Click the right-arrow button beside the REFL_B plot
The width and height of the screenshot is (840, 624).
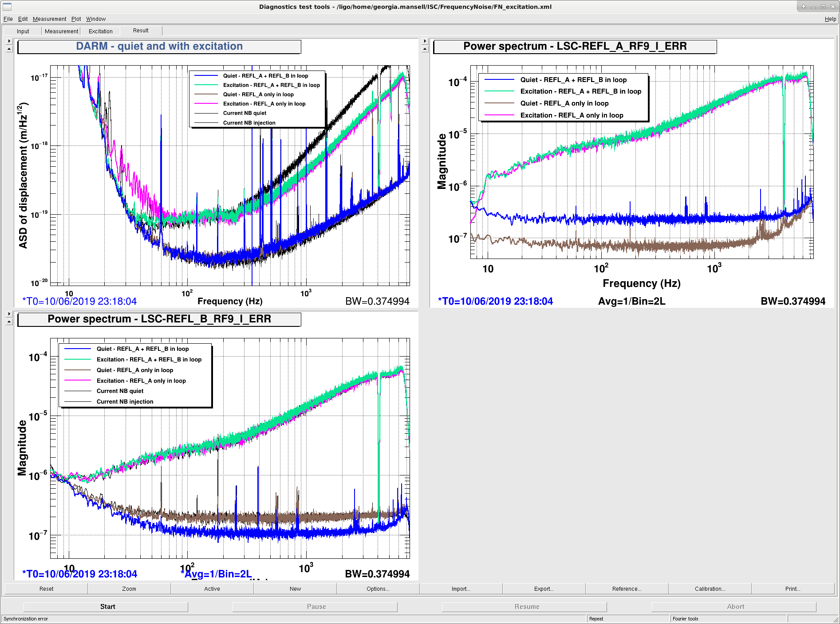tap(9, 314)
